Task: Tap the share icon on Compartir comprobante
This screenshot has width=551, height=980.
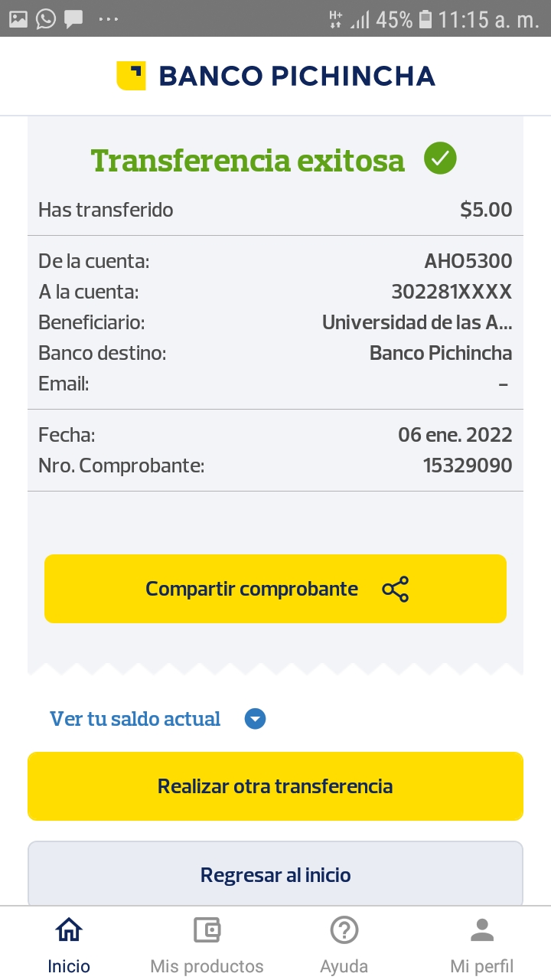Action: point(395,589)
